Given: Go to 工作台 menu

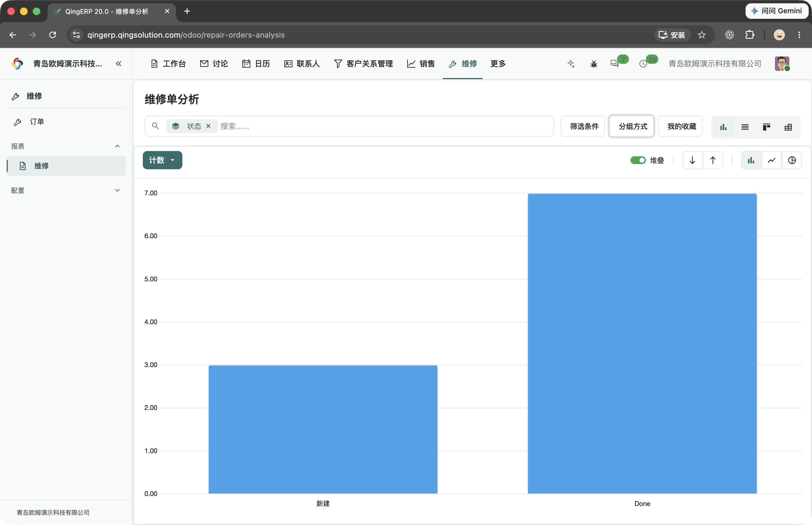Looking at the screenshot, I should tap(169, 64).
